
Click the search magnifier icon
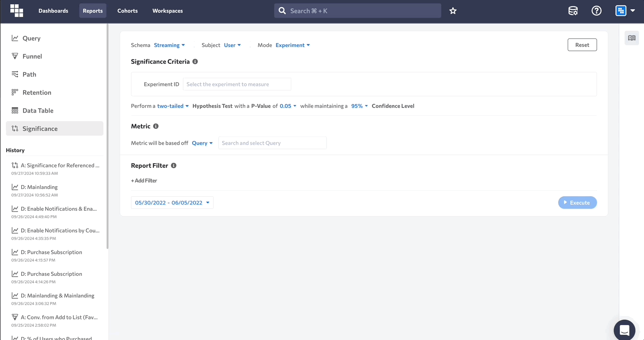pos(282,10)
